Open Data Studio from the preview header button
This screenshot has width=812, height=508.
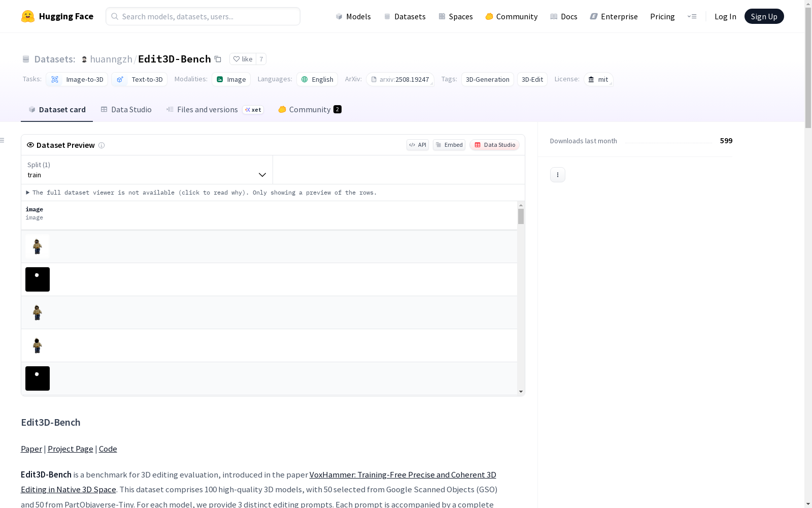[x=495, y=145]
